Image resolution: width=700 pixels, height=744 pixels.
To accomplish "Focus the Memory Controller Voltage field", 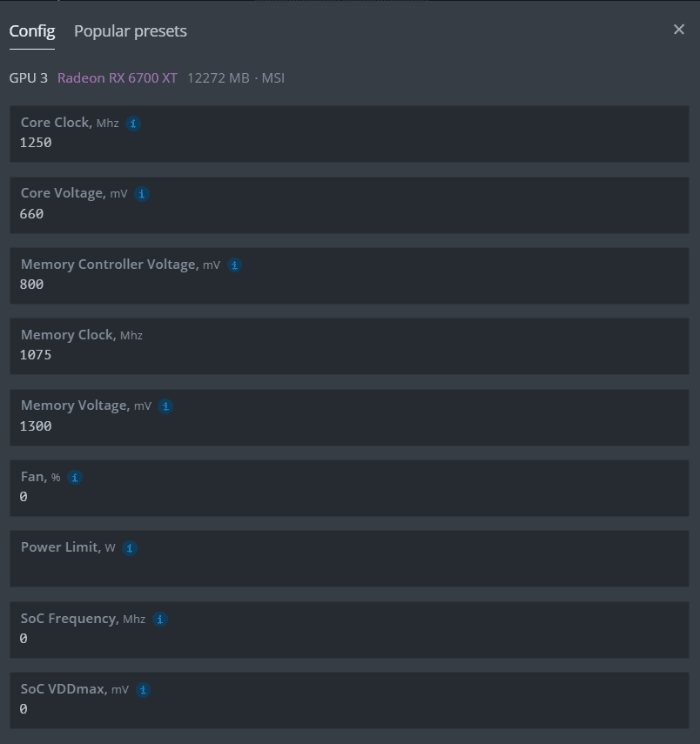I will [348, 285].
